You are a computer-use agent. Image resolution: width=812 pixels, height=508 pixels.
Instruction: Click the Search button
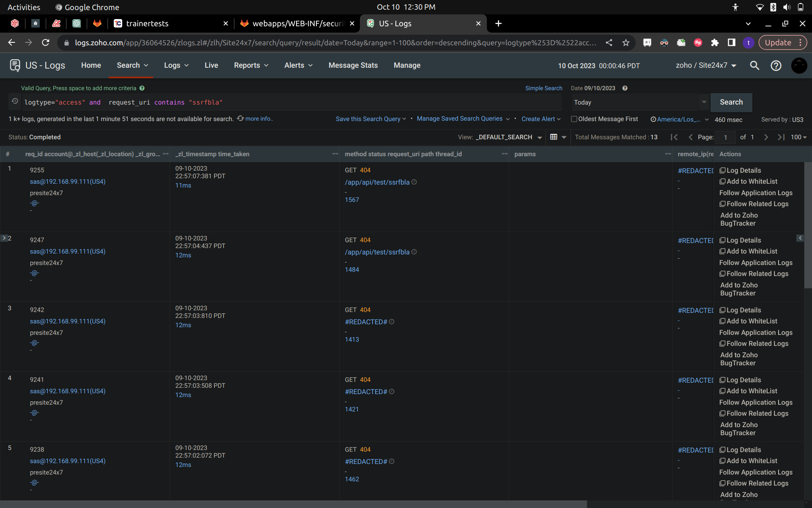(x=731, y=102)
